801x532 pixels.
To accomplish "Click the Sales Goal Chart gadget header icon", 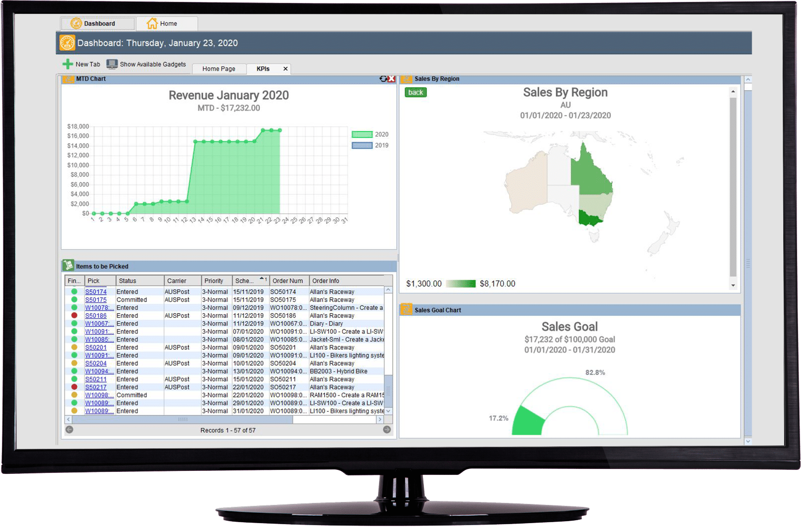I will pyautogui.click(x=407, y=309).
